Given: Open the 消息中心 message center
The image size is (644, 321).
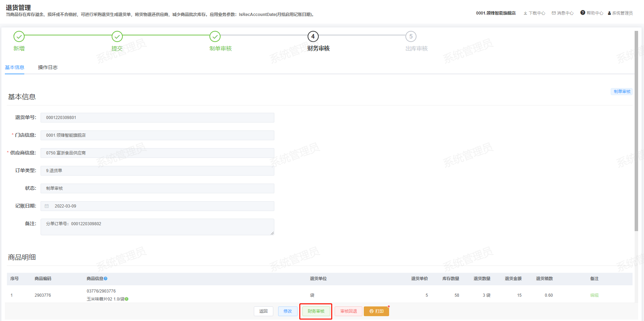Looking at the screenshot, I should pyautogui.click(x=563, y=13).
